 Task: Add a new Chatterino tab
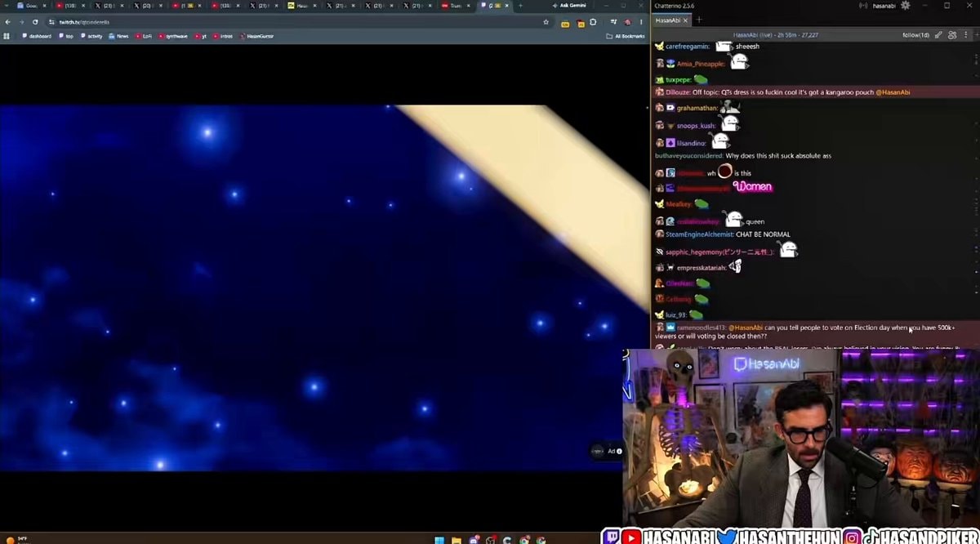coord(699,20)
